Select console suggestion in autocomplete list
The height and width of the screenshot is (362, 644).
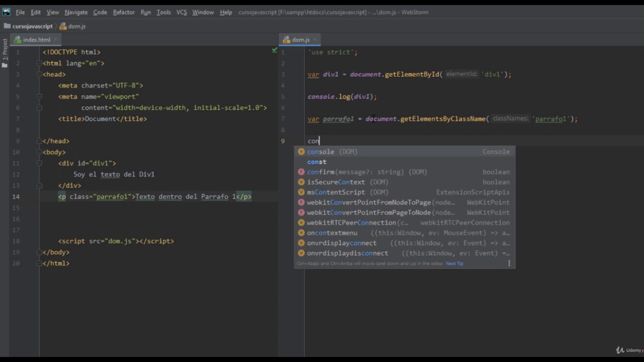(x=405, y=151)
